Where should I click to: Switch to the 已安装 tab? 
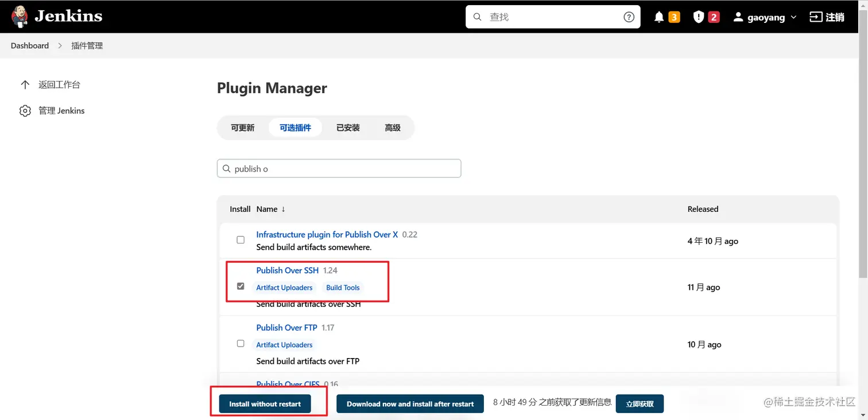coord(348,128)
